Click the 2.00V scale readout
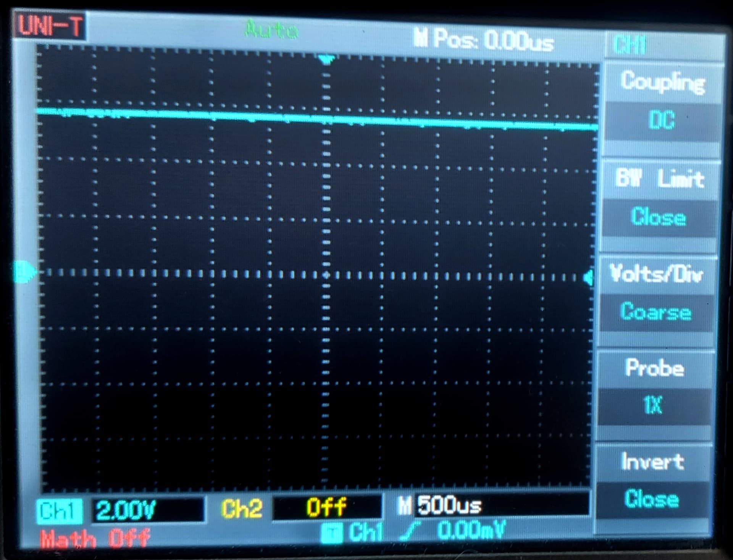Image resolution: width=733 pixels, height=560 pixels. [x=147, y=510]
